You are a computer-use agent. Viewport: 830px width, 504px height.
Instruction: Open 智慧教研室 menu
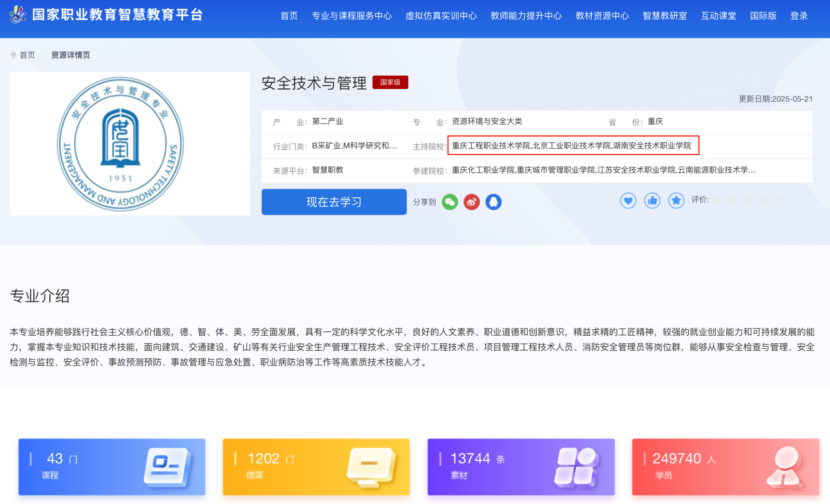[x=665, y=16]
